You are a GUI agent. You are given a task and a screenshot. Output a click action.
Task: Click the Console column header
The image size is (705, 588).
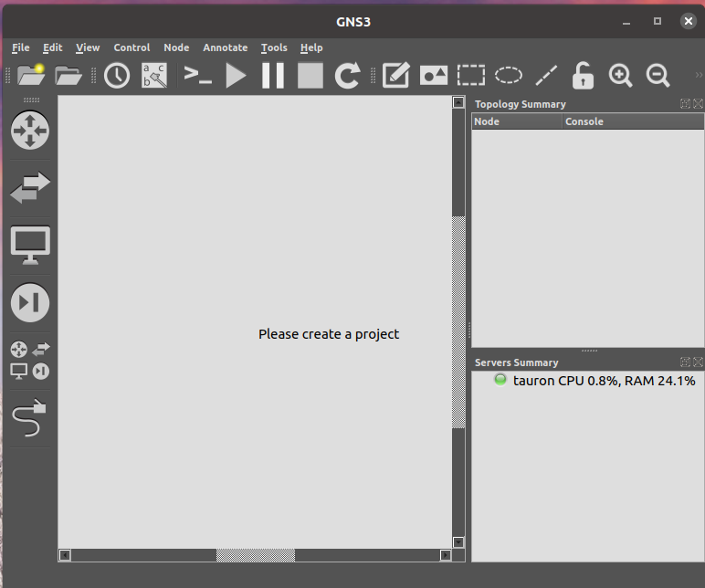584,121
